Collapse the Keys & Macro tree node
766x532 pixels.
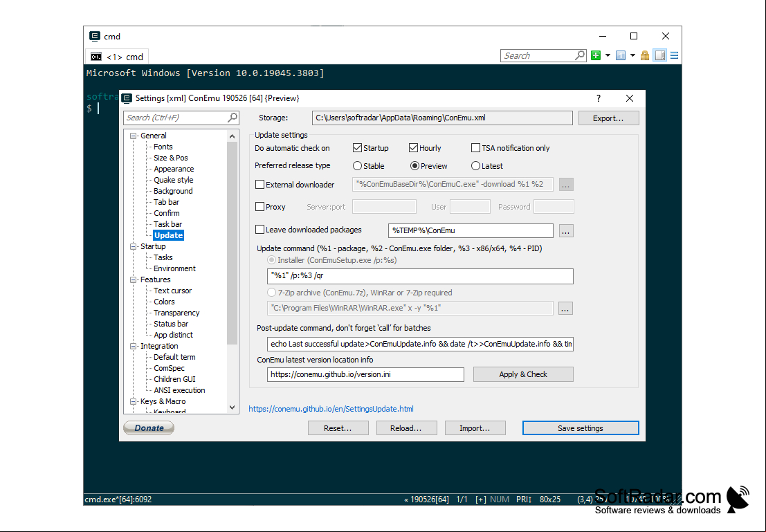tap(133, 401)
